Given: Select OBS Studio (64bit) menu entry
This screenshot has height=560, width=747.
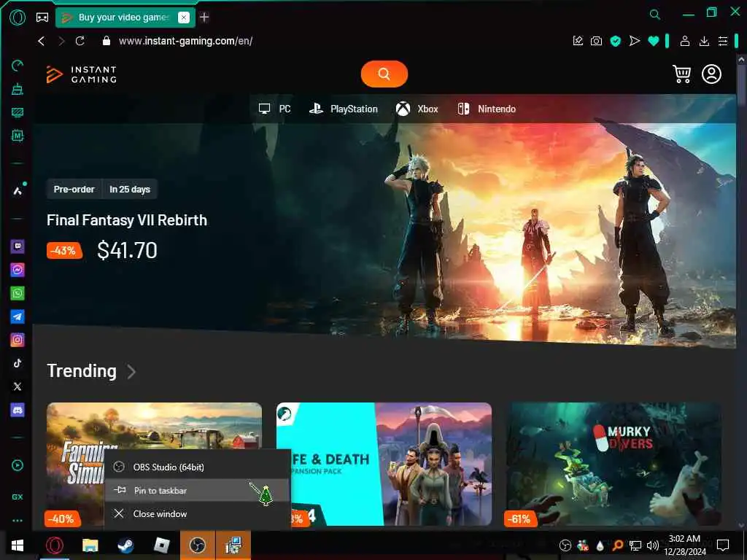Looking at the screenshot, I should pyautogui.click(x=197, y=467).
